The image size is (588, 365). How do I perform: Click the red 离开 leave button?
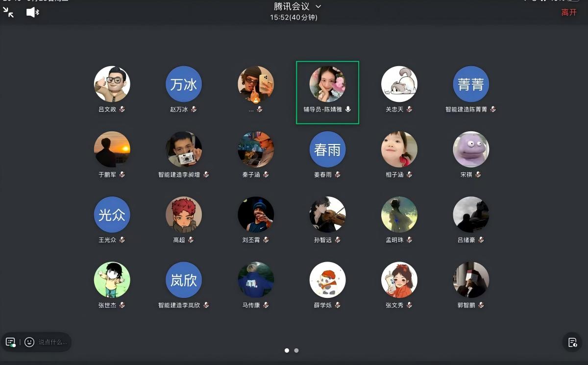(569, 12)
